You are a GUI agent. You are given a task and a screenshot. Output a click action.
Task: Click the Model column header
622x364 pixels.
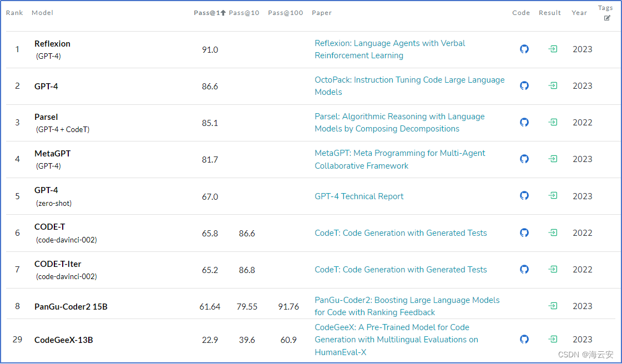coord(42,13)
